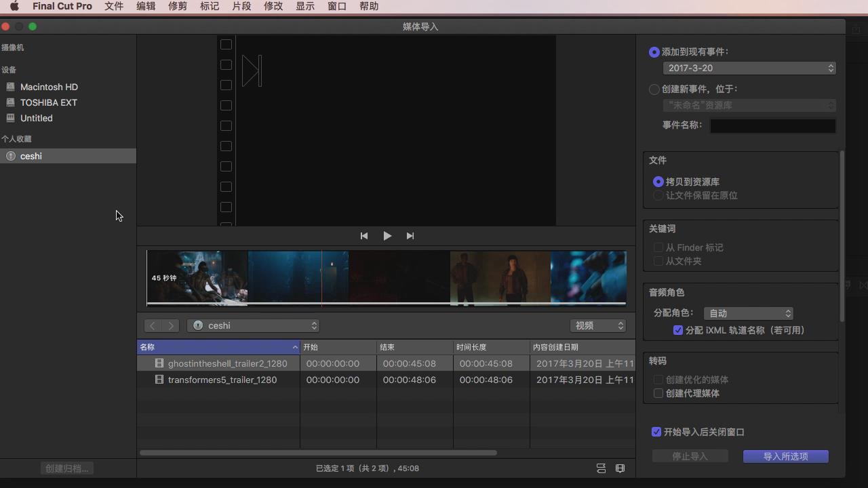The image size is (868, 488).
Task: Open the ceshi path dropdown
Action: [253, 326]
